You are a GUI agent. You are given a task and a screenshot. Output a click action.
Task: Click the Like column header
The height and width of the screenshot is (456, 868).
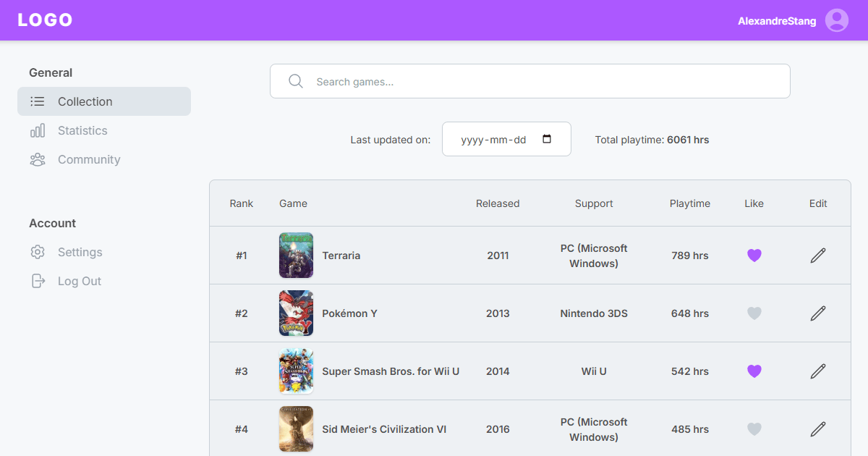tap(754, 203)
